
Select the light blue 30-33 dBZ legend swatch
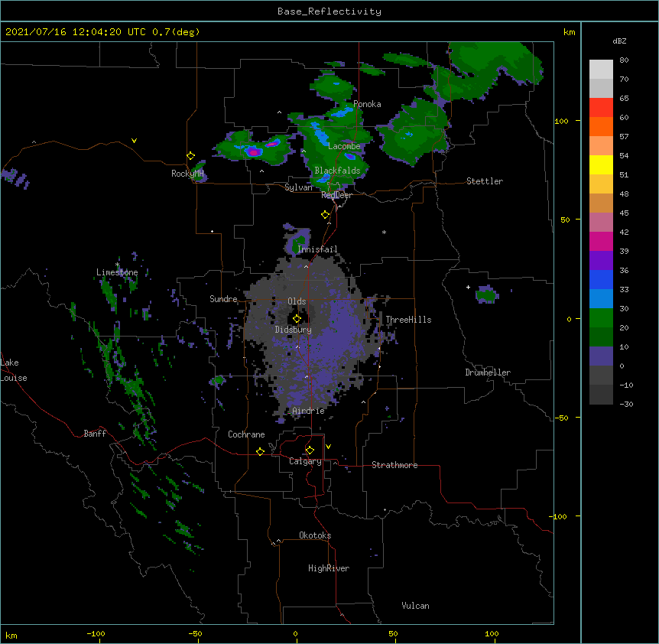pyautogui.click(x=601, y=299)
